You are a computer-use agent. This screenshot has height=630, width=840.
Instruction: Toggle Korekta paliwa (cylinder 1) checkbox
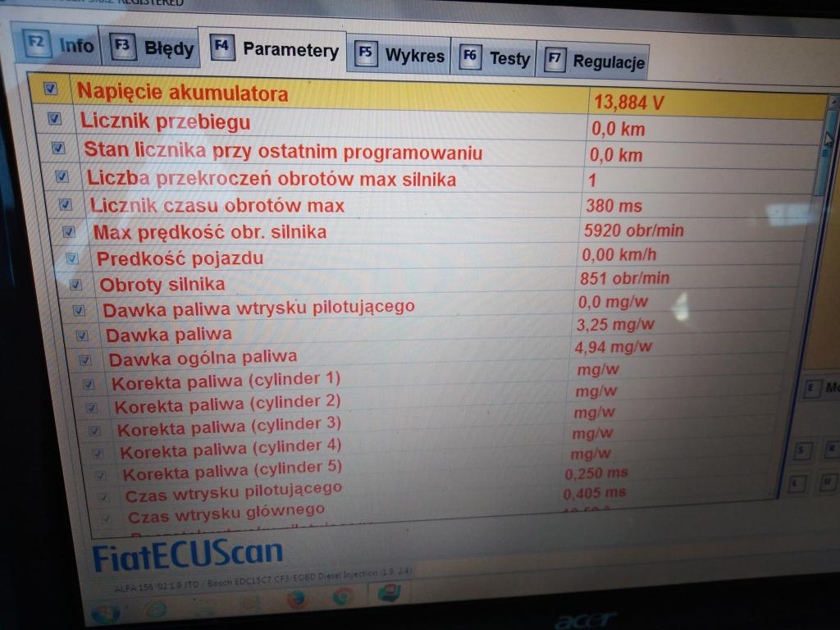click(89, 384)
